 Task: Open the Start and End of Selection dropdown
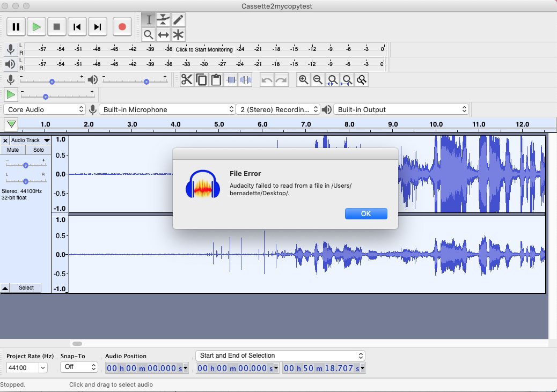point(280,356)
